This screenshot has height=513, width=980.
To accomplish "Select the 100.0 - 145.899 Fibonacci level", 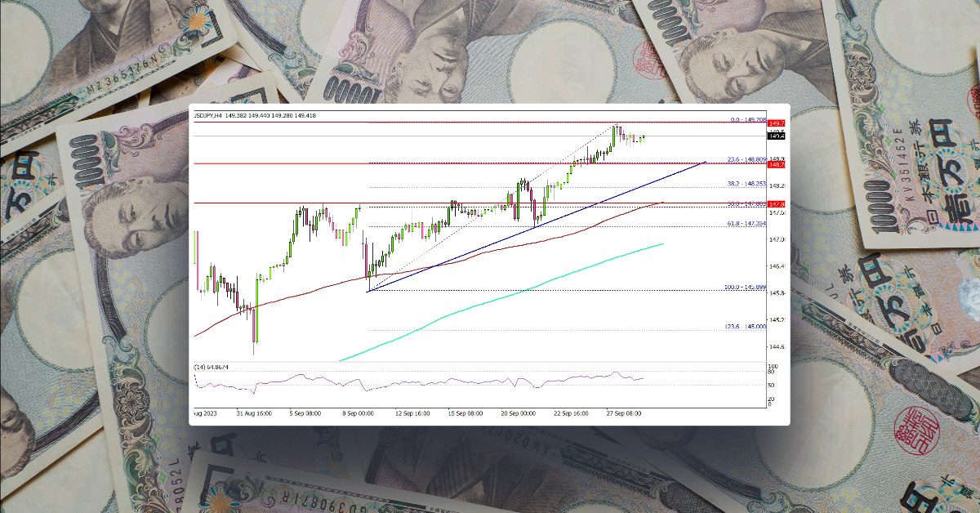I will pyautogui.click(x=744, y=287).
